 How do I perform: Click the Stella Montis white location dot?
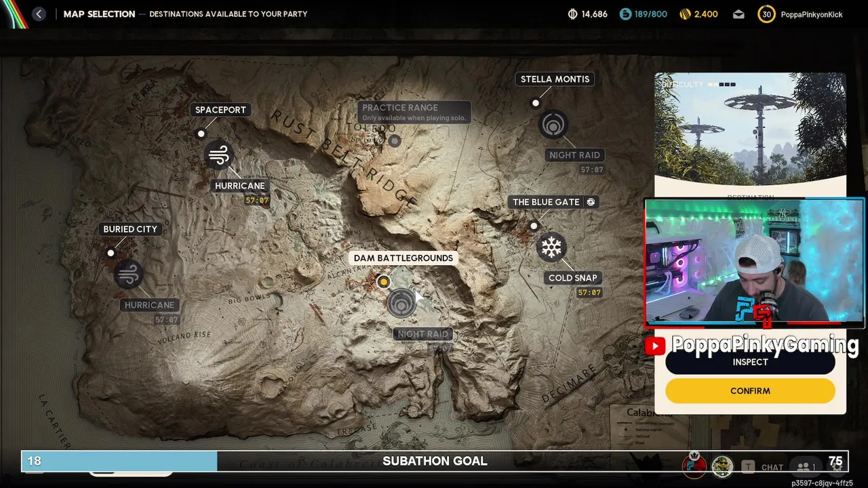coord(536,103)
